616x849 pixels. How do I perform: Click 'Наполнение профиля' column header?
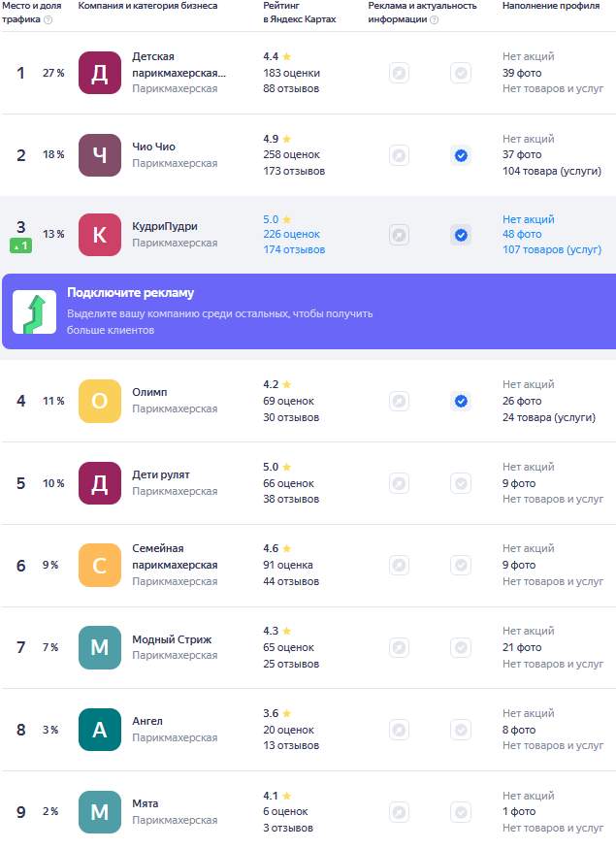pyautogui.click(x=550, y=6)
